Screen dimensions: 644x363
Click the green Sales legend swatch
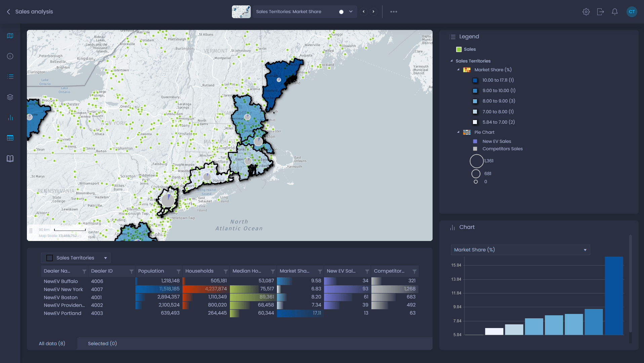pyautogui.click(x=459, y=49)
